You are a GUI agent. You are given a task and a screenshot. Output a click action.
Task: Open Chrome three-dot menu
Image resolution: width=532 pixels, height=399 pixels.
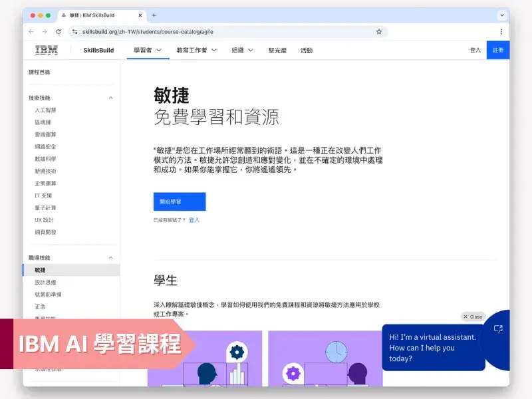point(501,31)
